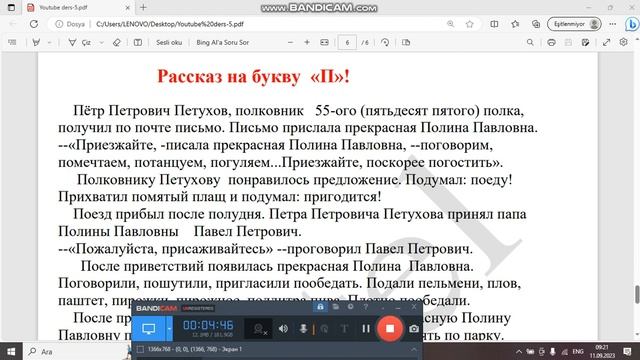Click the add text box tool
This screenshot has height=360, width=640.
click(138, 42)
